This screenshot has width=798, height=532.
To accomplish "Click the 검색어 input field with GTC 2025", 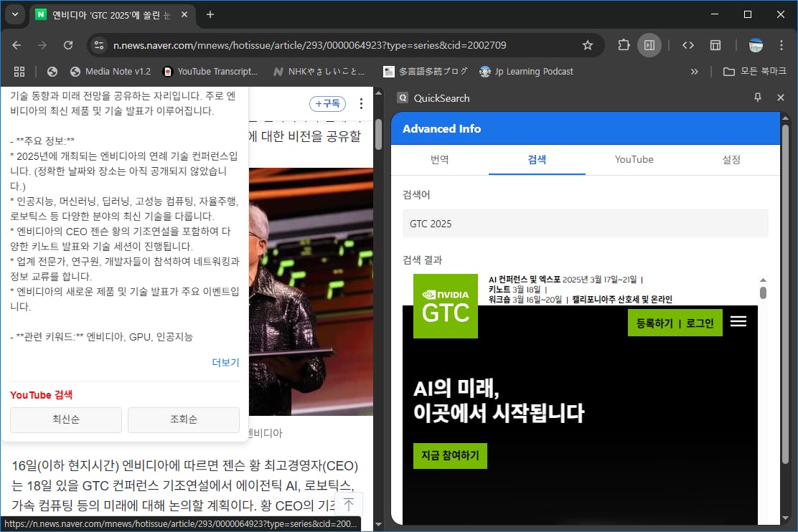I will pos(586,223).
